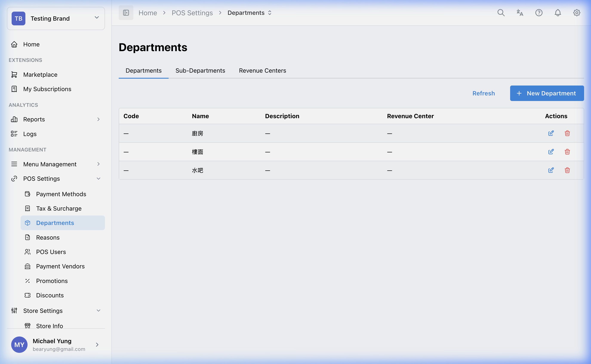591x364 pixels.
Task: Delete the 水吧 department
Action: coord(567,170)
